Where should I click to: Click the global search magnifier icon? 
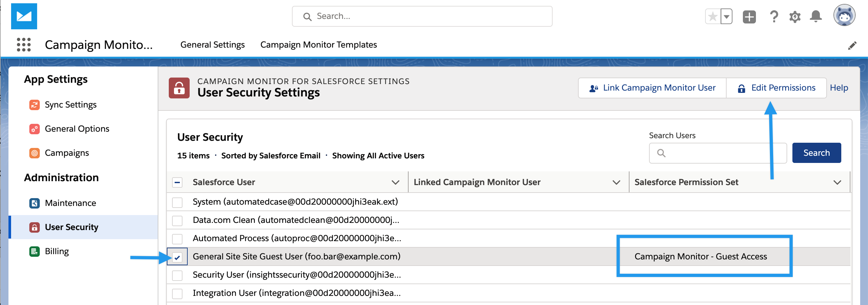[307, 17]
